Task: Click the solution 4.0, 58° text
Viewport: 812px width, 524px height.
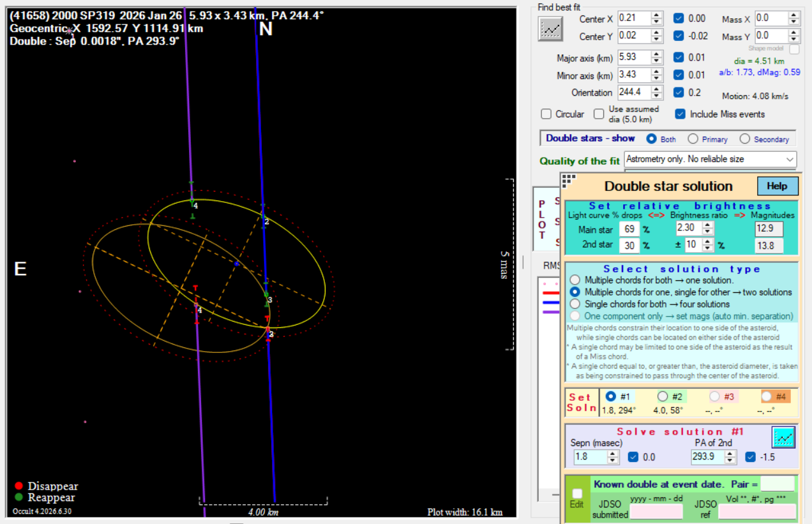Action: click(668, 410)
